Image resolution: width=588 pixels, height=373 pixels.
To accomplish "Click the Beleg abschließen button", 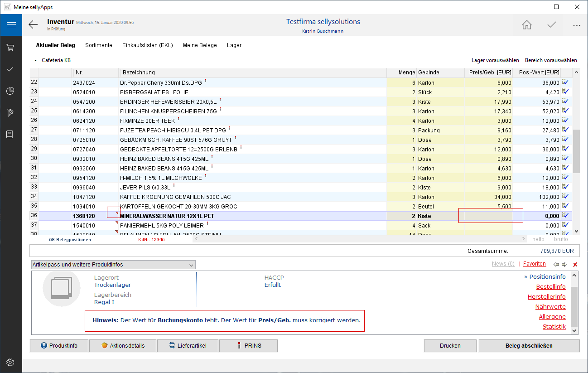I will pos(529,346).
